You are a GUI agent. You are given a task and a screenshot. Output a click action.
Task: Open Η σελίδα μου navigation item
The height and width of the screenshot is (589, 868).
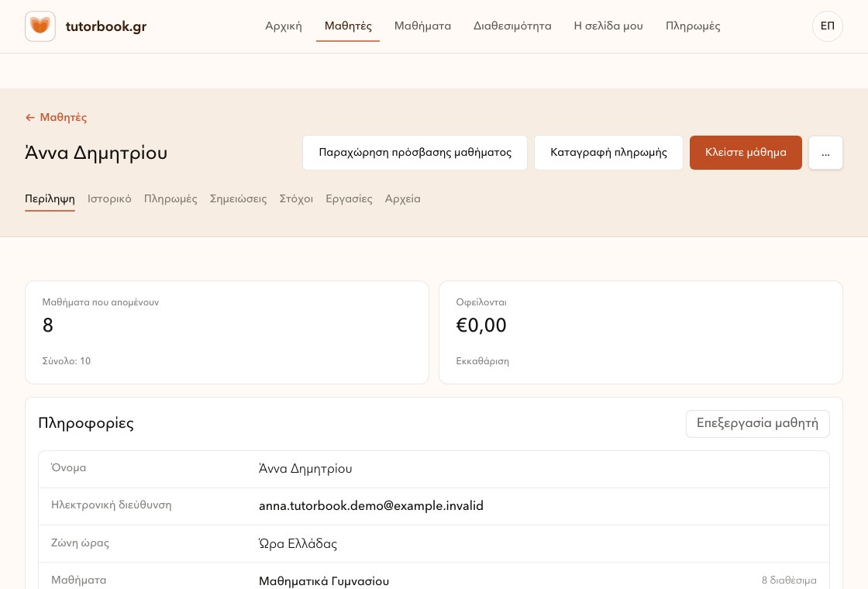coord(608,26)
